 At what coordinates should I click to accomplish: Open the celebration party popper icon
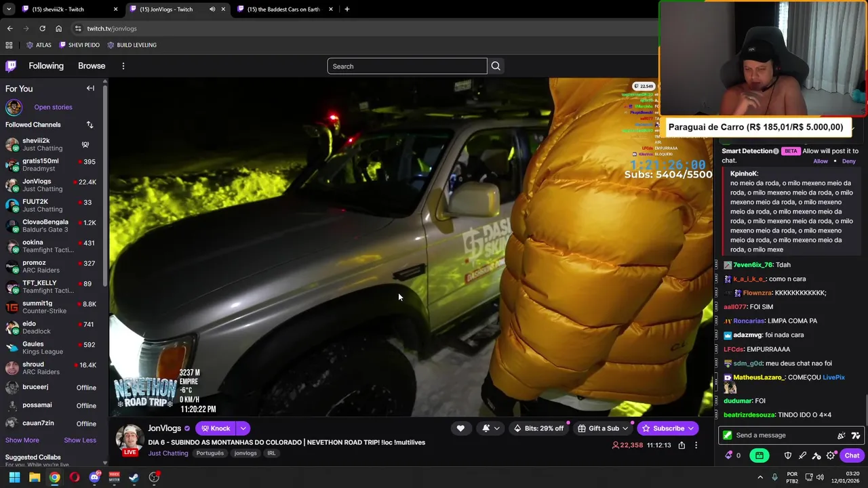click(842, 435)
